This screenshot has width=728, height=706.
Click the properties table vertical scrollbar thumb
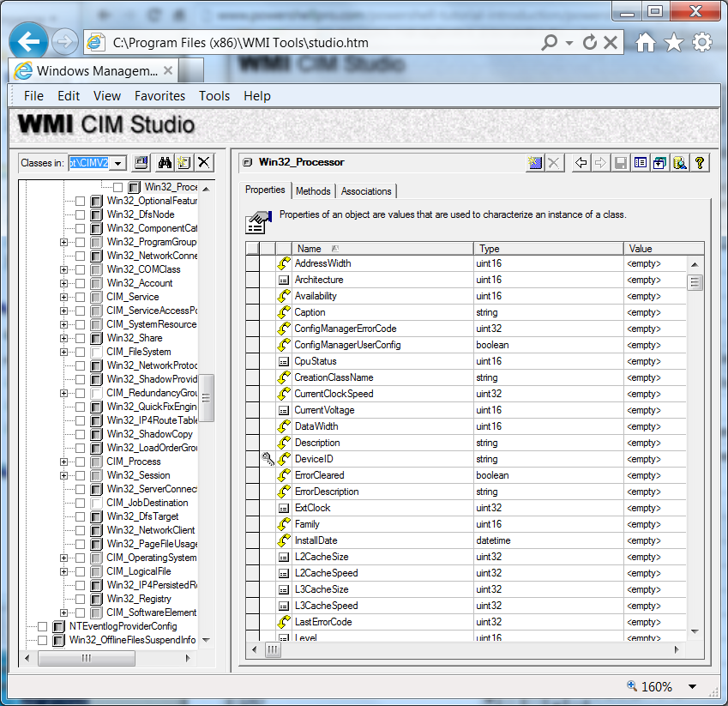(x=695, y=282)
